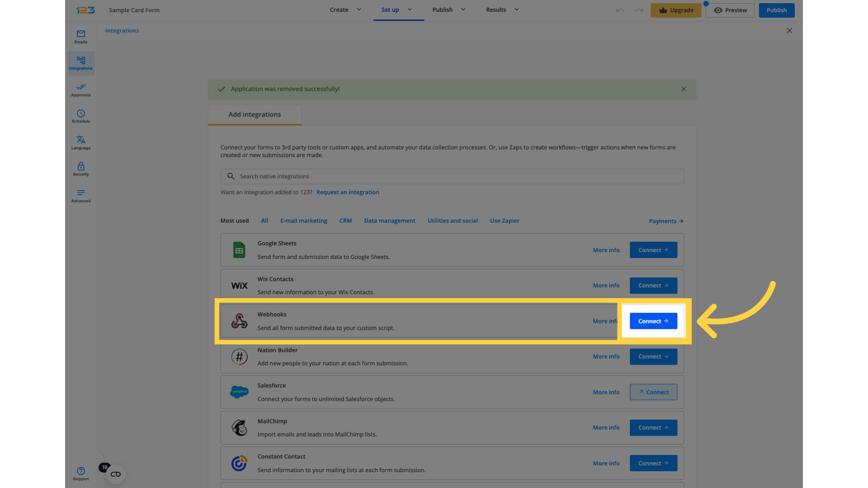Click in the Search native integrations field
This screenshot has height=488, width=868.
click(452, 177)
